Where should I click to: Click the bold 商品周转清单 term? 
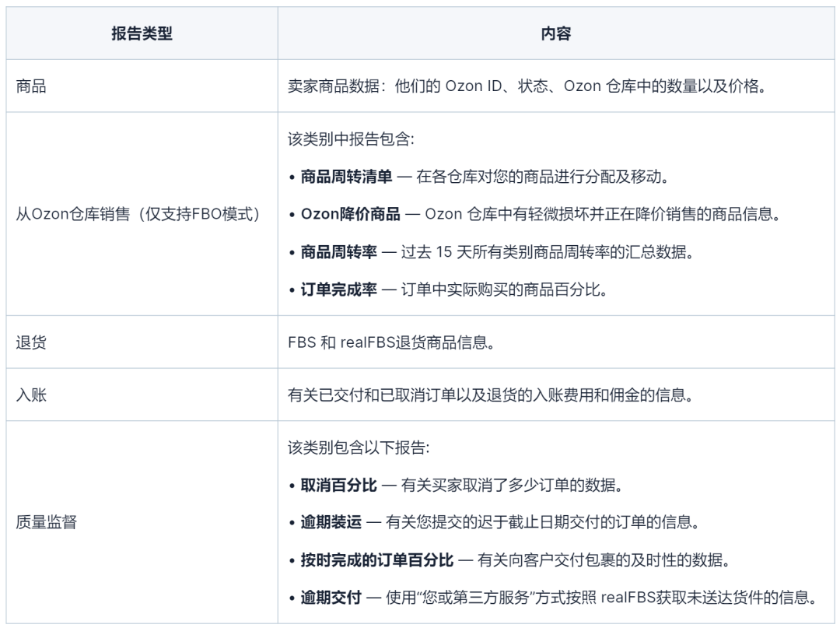346,177
